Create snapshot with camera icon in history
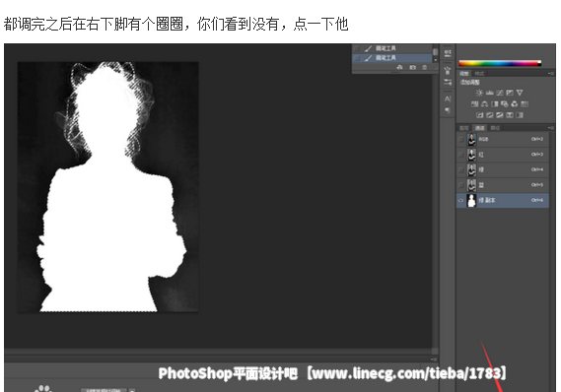 (412, 68)
